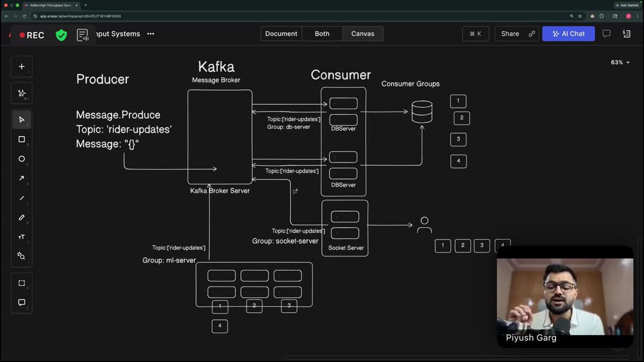Click the REC recording indicator

tap(32, 35)
